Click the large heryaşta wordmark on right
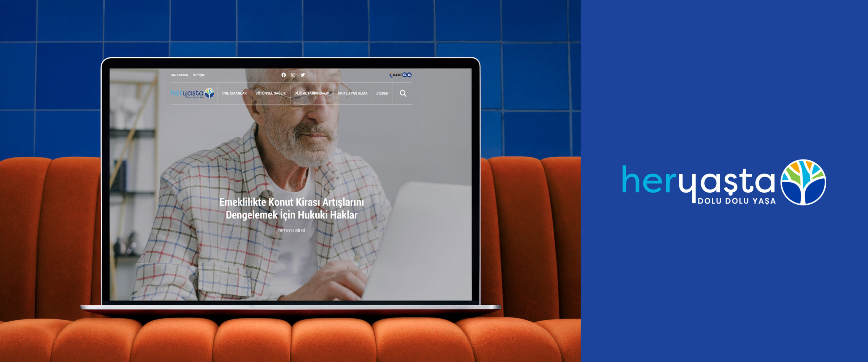 (x=698, y=182)
